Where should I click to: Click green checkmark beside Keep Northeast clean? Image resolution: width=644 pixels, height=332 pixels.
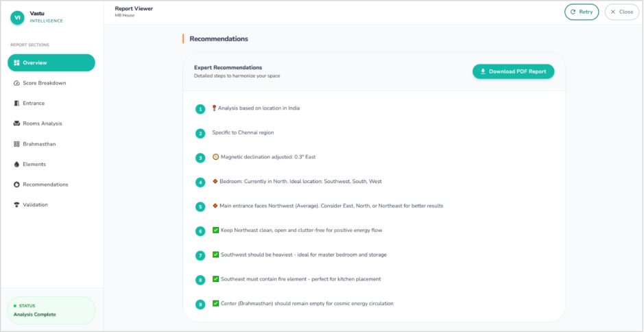tap(215, 230)
